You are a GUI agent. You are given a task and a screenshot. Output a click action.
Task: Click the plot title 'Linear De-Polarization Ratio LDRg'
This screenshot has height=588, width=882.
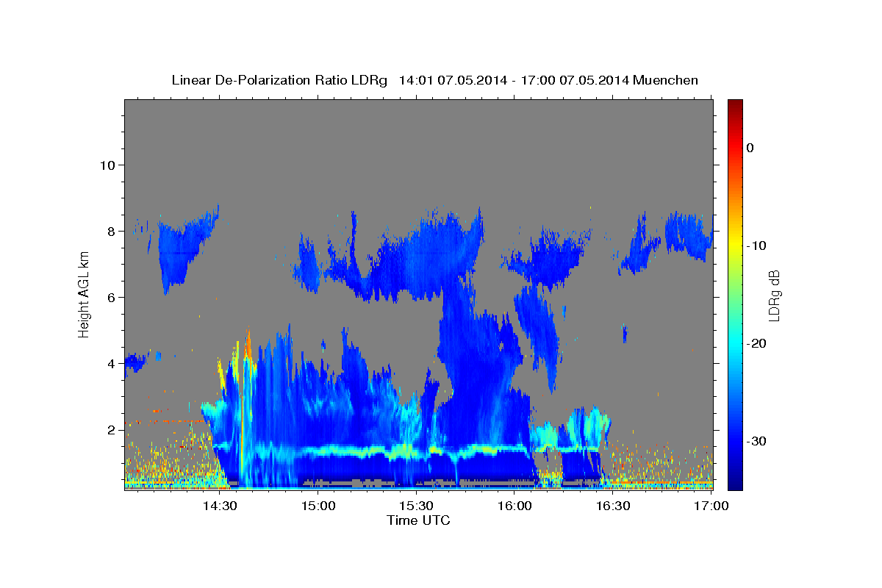(279, 80)
